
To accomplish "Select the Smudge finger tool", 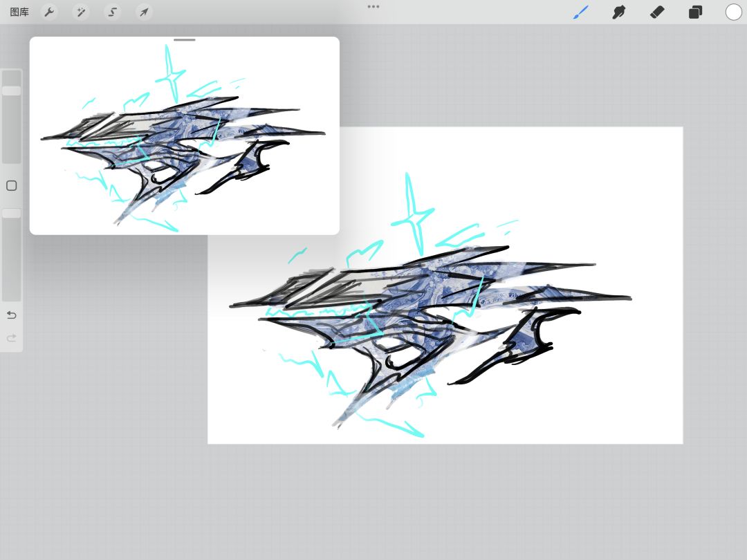I will pyautogui.click(x=619, y=12).
